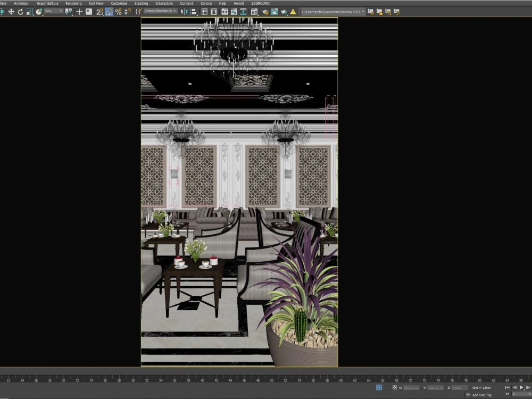
Task: Open the project folder path dropdown
Action: [333, 12]
